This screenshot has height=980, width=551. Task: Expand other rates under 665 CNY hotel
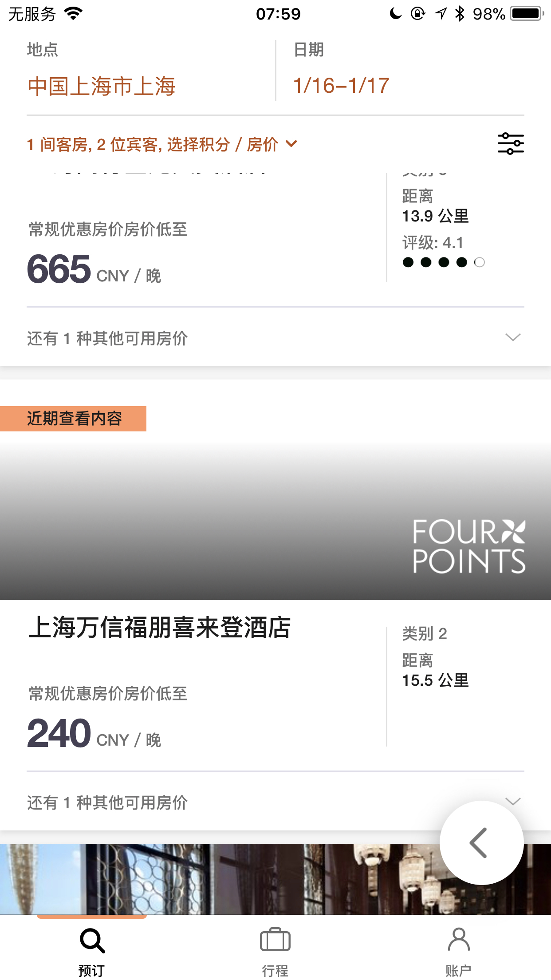pyautogui.click(x=275, y=338)
